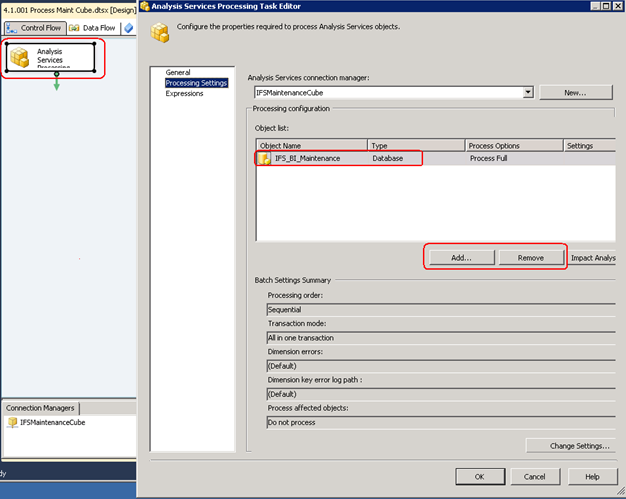The width and height of the screenshot is (626, 499).
Task: Select Processing Settings in the left pane
Action: coord(196,83)
